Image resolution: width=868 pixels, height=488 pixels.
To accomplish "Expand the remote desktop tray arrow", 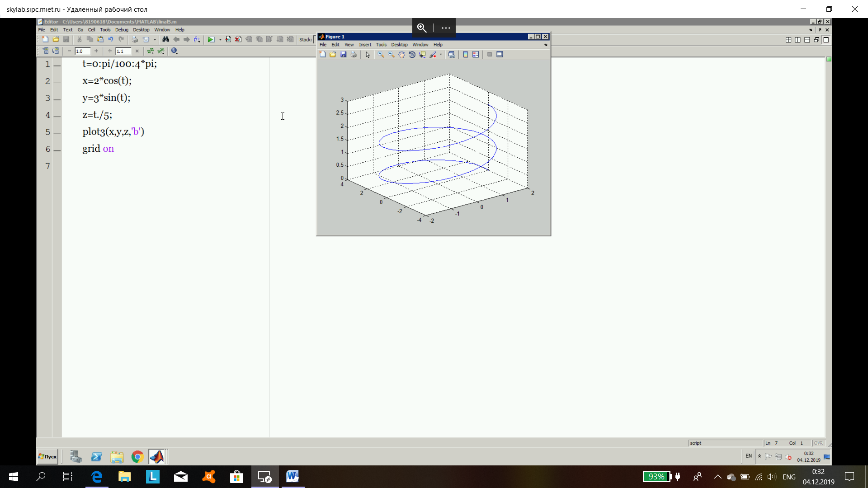I will [759, 456].
